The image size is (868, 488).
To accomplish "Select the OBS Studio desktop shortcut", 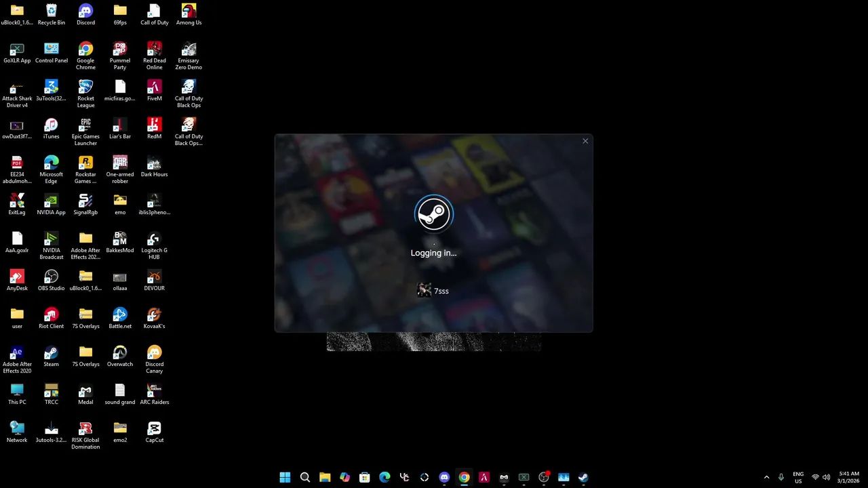I will click(x=52, y=280).
